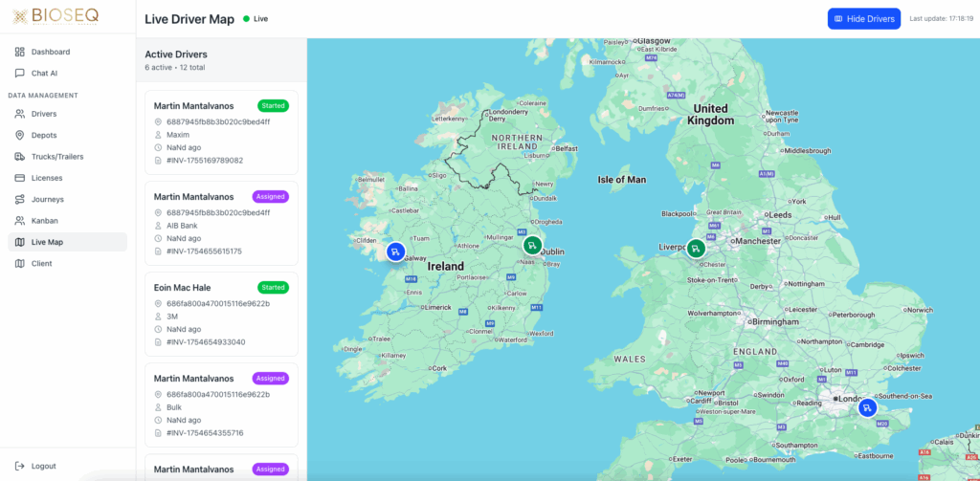The height and width of the screenshot is (481, 980).
Task: Select Live Map in the sidebar
Action: (x=47, y=243)
